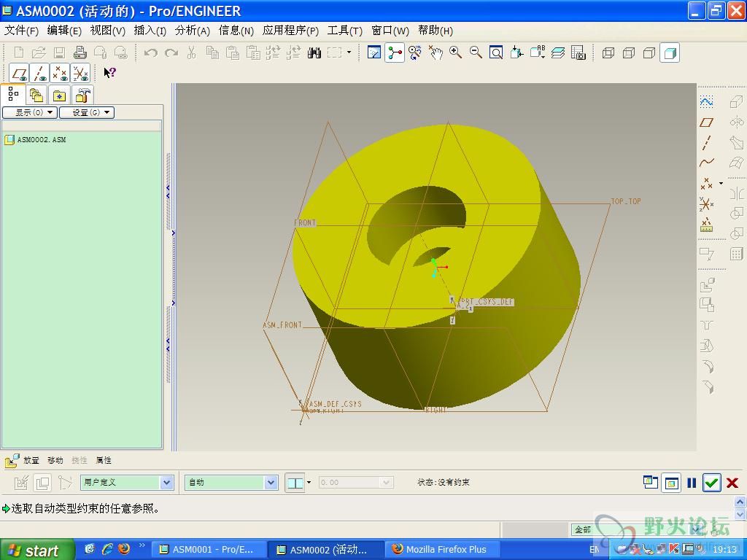Click the context-sensitive help icon
Image resolution: width=747 pixels, height=560 pixels.
click(109, 73)
